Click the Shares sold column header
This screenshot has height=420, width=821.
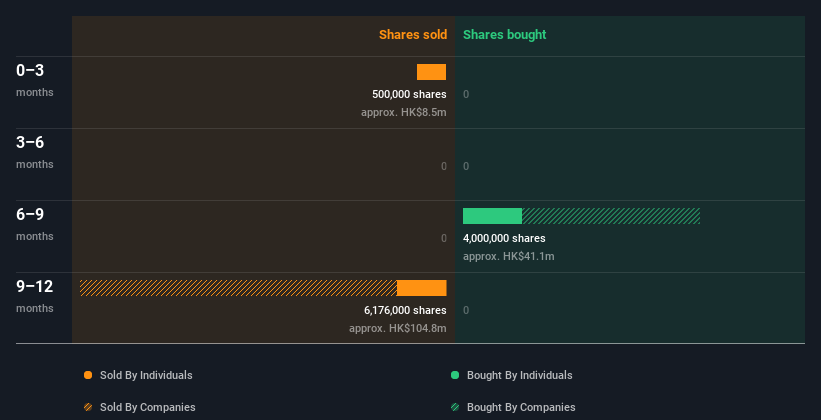pyautogui.click(x=413, y=35)
